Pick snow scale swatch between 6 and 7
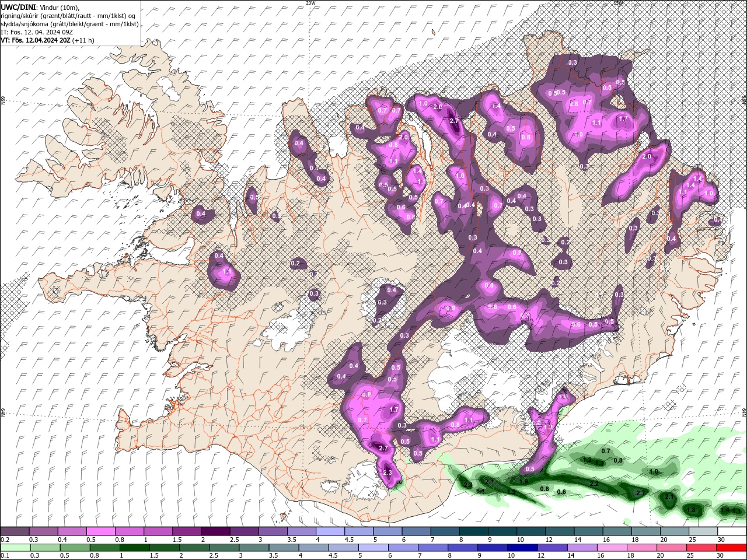 coord(416,531)
